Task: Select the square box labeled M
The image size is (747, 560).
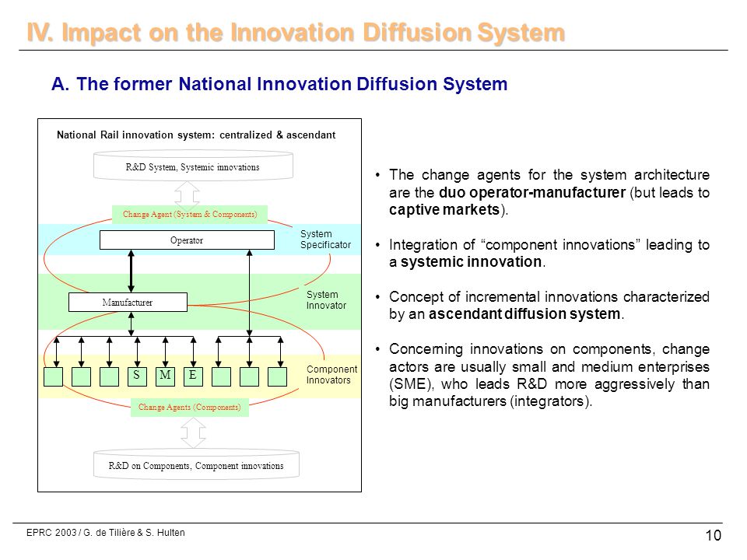Action: point(165,376)
